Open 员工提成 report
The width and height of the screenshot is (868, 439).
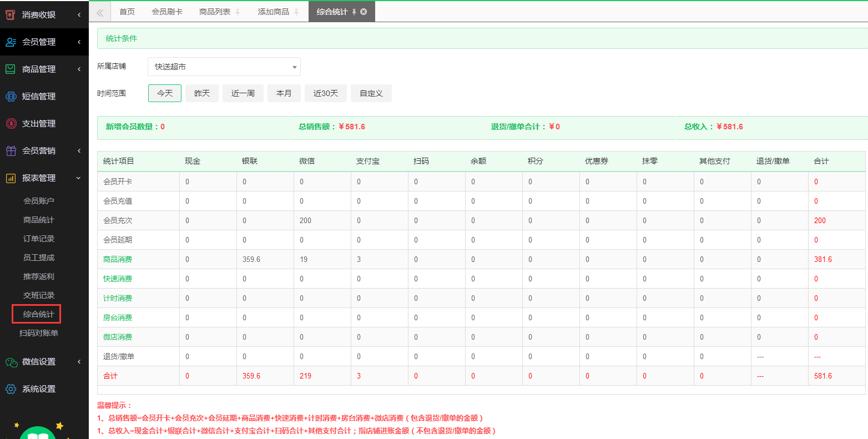[39, 258]
